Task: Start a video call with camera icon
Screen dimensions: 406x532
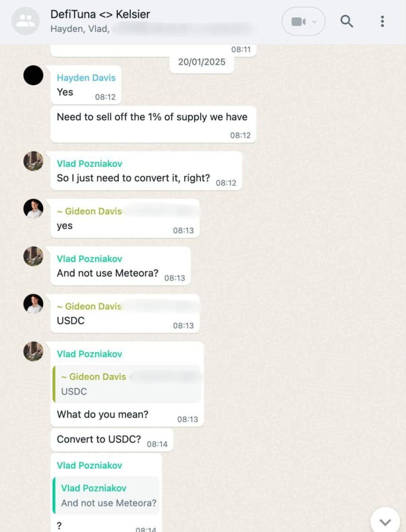Action: pyautogui.click(x=298, y=21)
